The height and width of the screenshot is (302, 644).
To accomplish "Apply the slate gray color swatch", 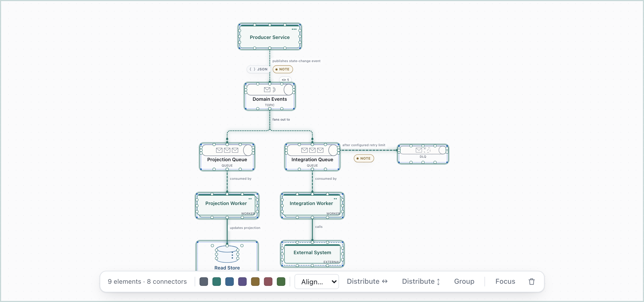I will [204, 282].
